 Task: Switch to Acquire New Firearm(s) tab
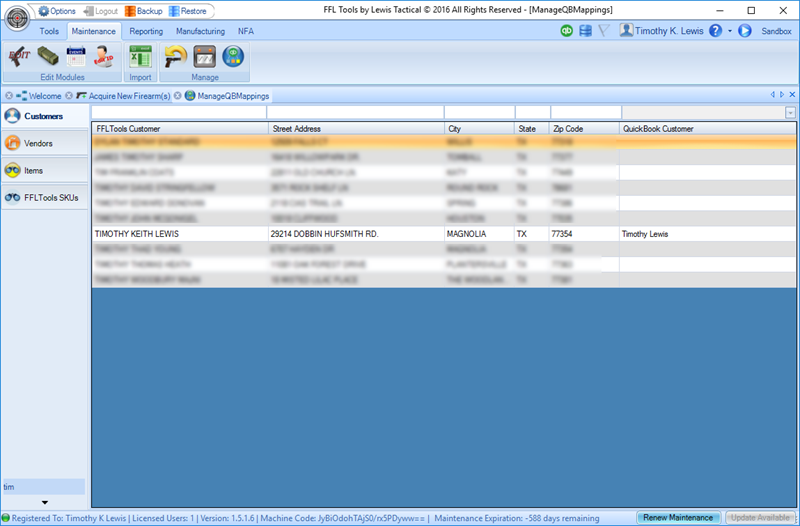point(123,95)
